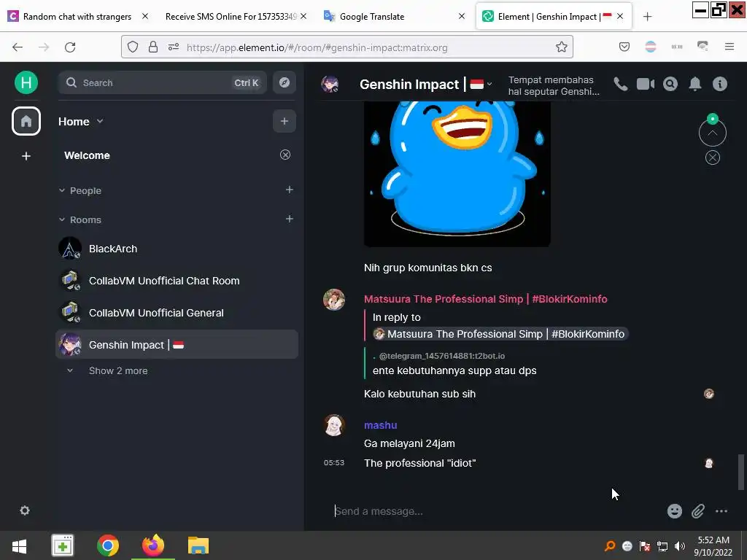Click Matsuura's message avatar
The height and width of the screenshot is (560, 747).
(334, 300)
